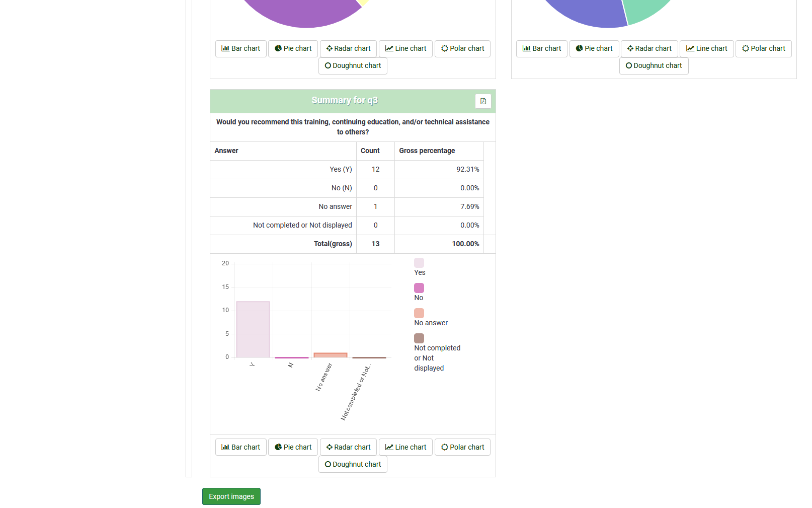812x508 pixels.
Task: Click Bar chart in the right-hand summary panel
Action: point(541,48)
